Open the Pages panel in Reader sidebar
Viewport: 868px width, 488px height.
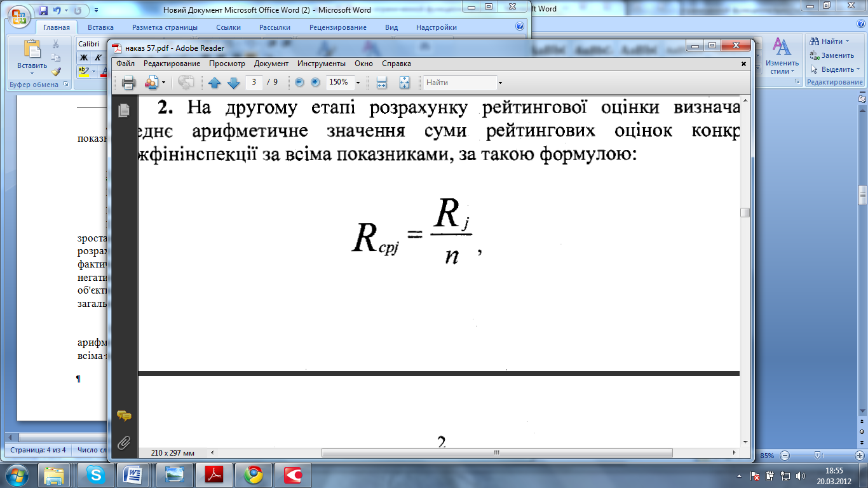click(x=124, y=109)
